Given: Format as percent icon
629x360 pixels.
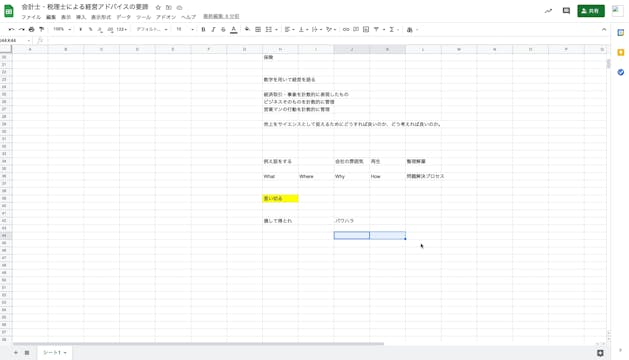Looking at the screenshot, I should point(90,29).
